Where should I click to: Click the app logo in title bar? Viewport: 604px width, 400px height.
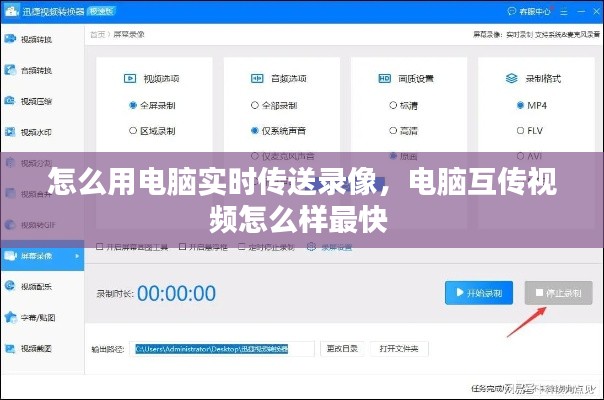click(x=12, y=11)
